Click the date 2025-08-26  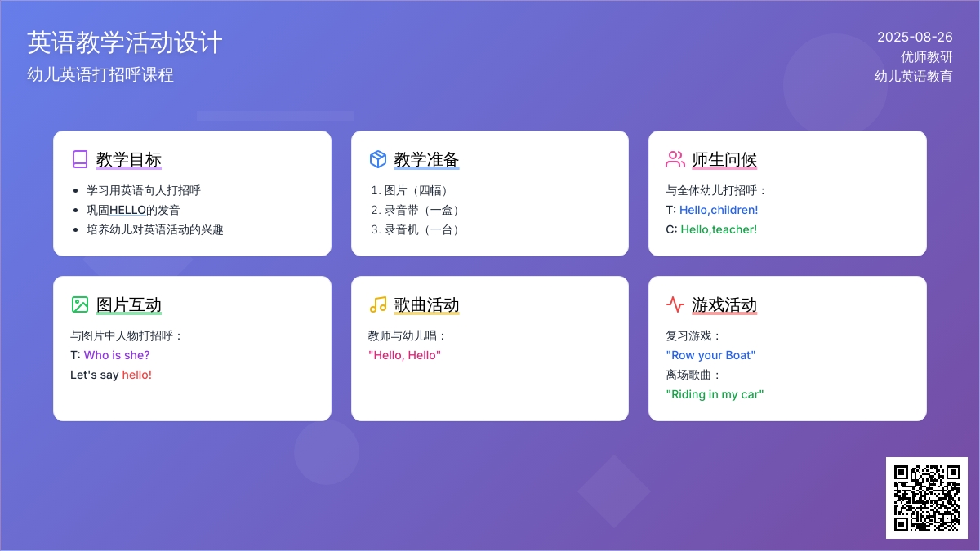915,37
